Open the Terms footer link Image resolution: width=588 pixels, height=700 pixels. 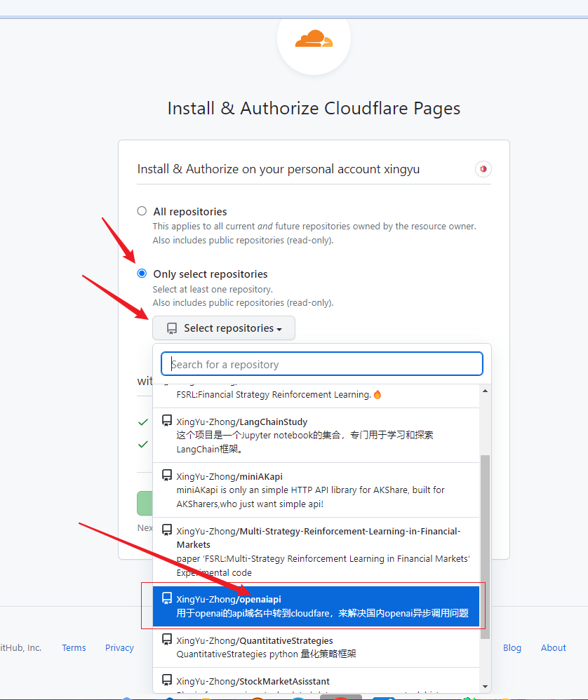coord(74,648)
